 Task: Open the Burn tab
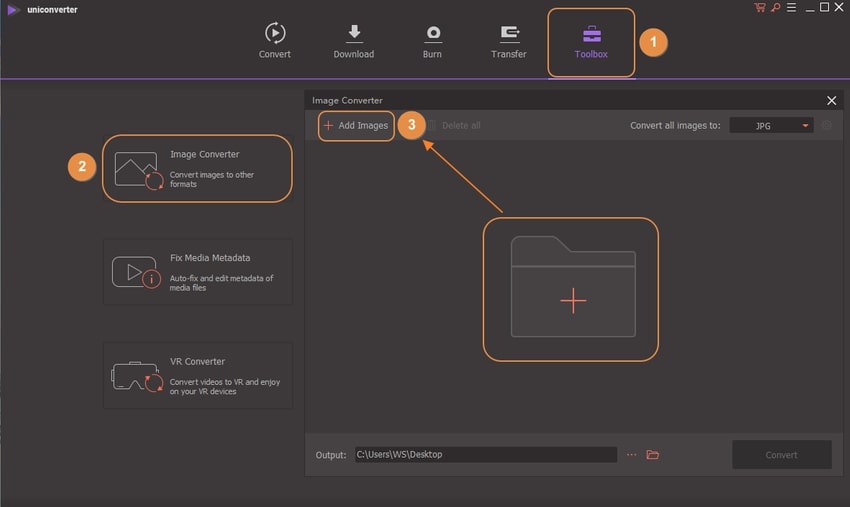pyautogui.click(x=433, y=41)
